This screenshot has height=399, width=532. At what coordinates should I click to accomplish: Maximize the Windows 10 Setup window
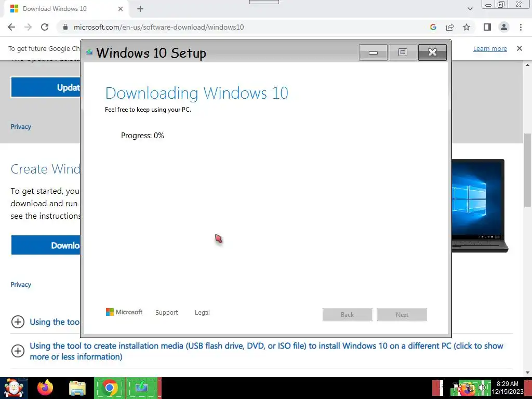click(x=403, y=52)
